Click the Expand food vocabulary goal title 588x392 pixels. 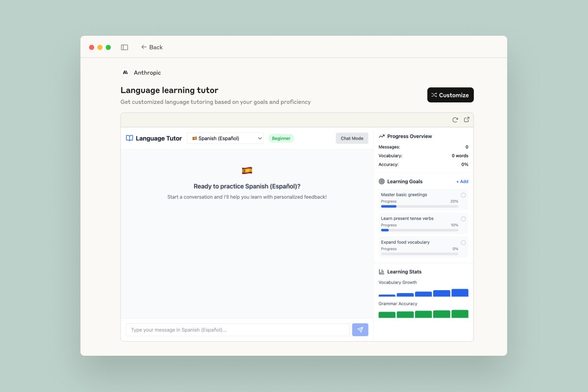(x=405, y=242)
